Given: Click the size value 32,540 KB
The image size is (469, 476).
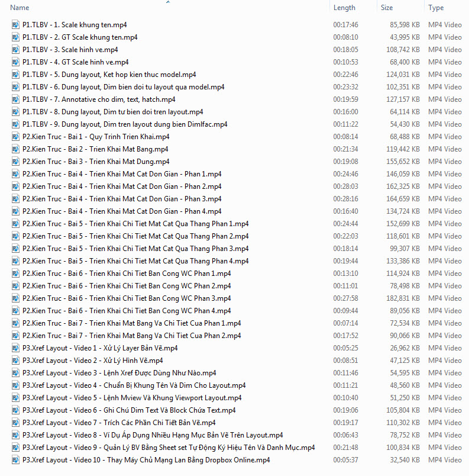Looking at the screenshot, I should [405, 460].
